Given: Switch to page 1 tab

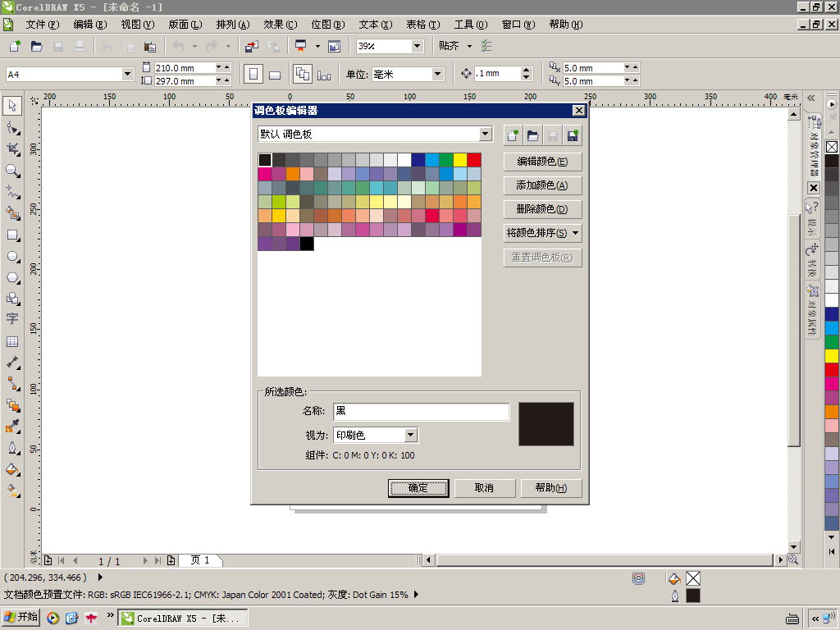Looking at the screenshot, I should pyautogui.click(x=200, y=560).
